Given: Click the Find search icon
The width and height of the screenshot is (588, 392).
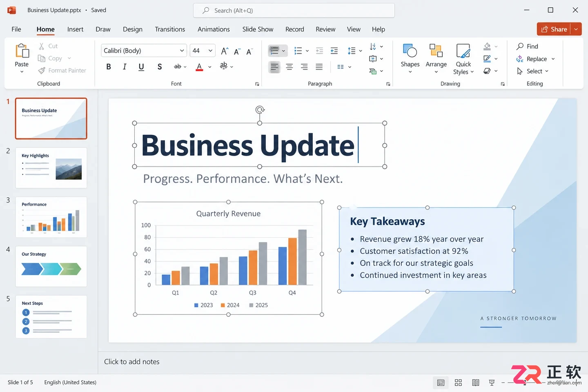Looking at the screenshot, I should click(x=520, y=46).
